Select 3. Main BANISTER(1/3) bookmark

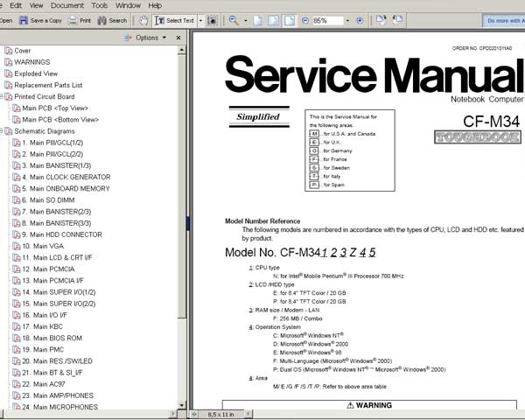[56, 165]
